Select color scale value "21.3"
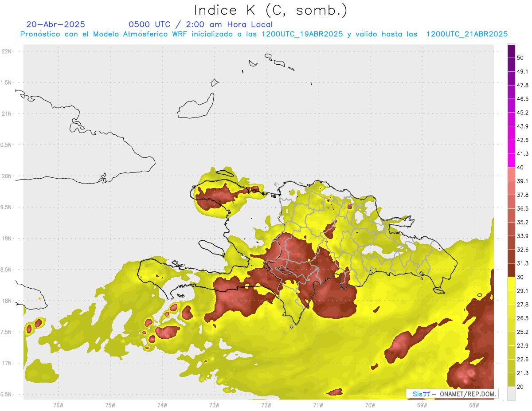This screenshot has height=411, width=532. [523, 373]
